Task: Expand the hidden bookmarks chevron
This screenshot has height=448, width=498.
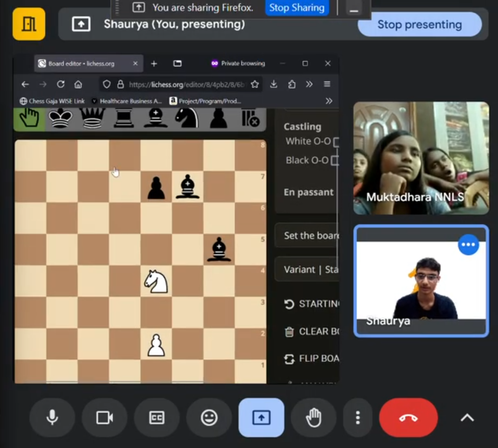Action: (x=328, y=101)
